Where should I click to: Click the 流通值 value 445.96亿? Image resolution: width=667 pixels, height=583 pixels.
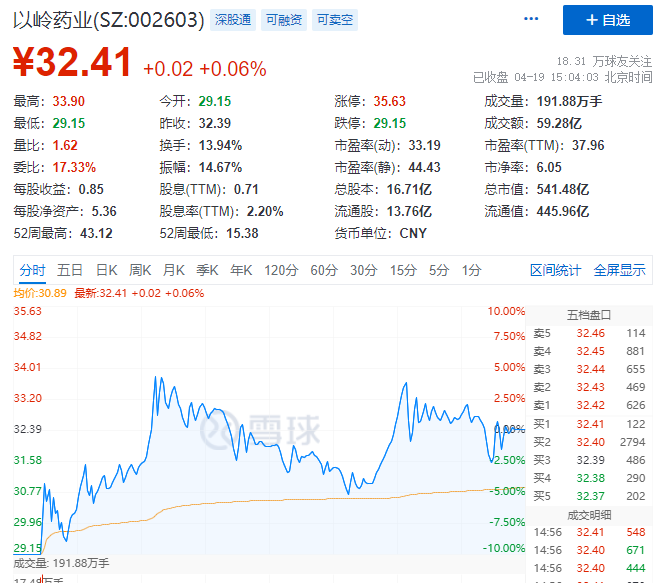[x=563, y=212]
